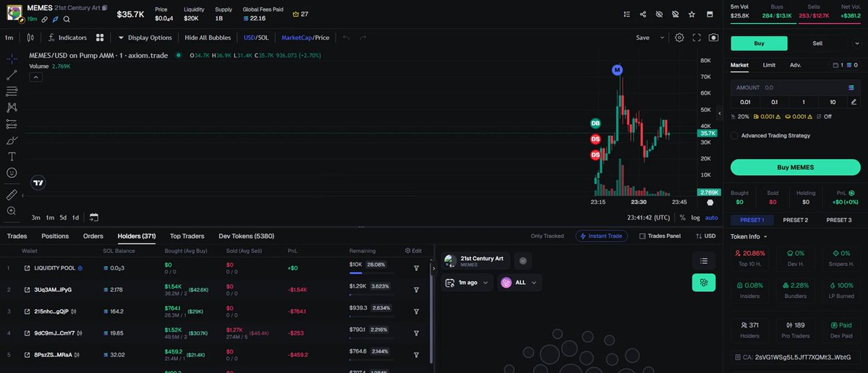
Task: Switch to the Sell side
Action: point(817,43)
